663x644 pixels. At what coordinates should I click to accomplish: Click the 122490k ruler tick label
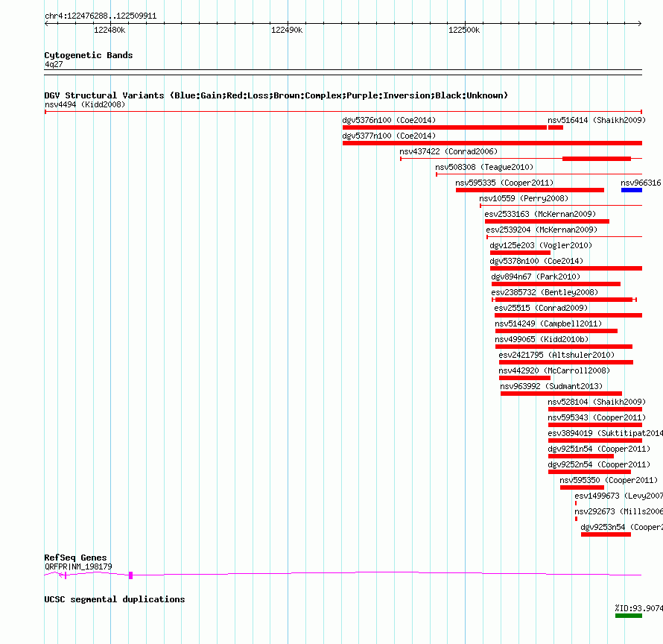pos(287,30)
